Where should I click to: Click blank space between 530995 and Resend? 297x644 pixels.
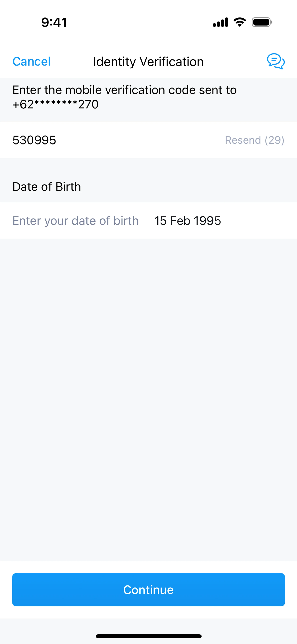point(140,140)
